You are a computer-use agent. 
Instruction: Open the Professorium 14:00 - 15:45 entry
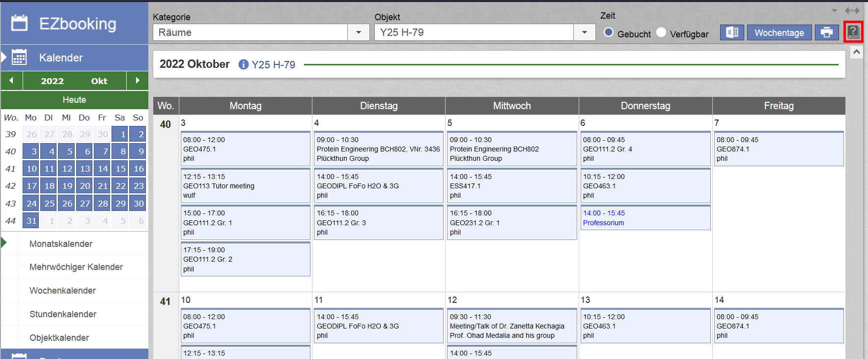pyautogui.click(x=645, y=217)
